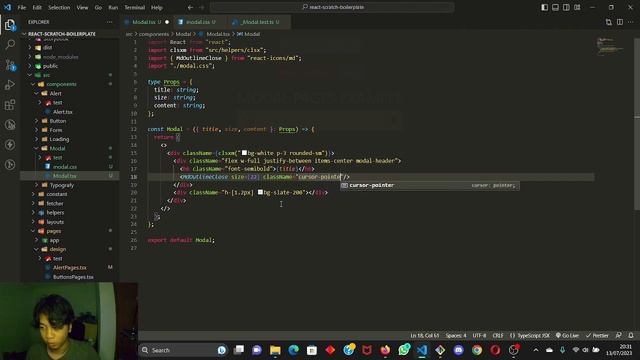Toggle bottom panel layout icon
Viewport: 640px width, 360px height.
(556, 7)
